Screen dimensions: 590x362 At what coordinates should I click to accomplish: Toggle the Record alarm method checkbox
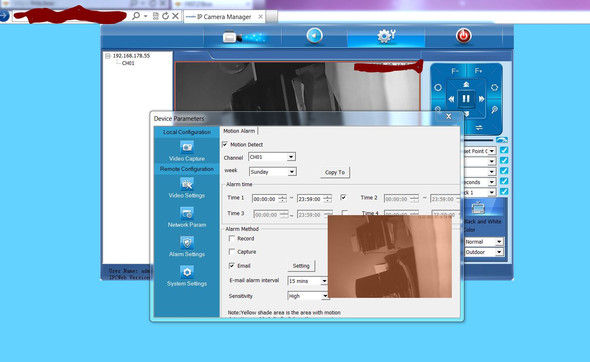(232, 238)
